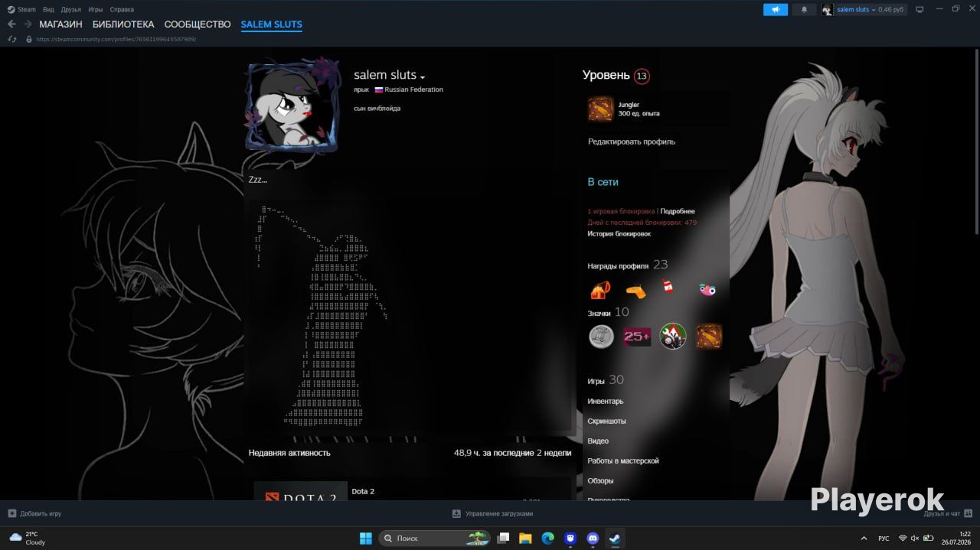Click the large pony profile avatar
This screenshot has width=980, height=550.
pyautogui.click(x=292, y=106)
